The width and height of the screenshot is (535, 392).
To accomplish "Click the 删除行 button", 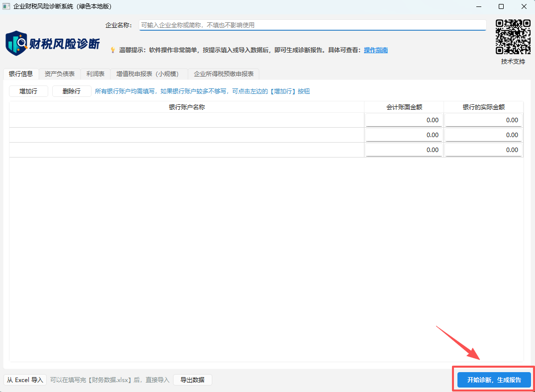I will pyautogui.click(x=72, y=91).
